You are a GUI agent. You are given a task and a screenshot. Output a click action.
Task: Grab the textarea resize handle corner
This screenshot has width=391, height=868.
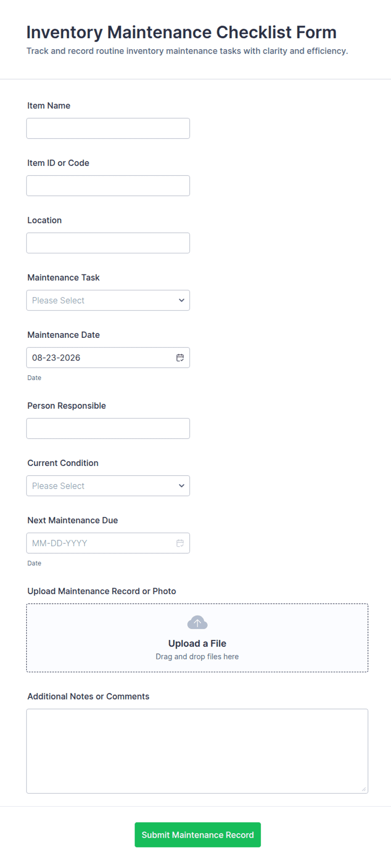coord(364,789)
